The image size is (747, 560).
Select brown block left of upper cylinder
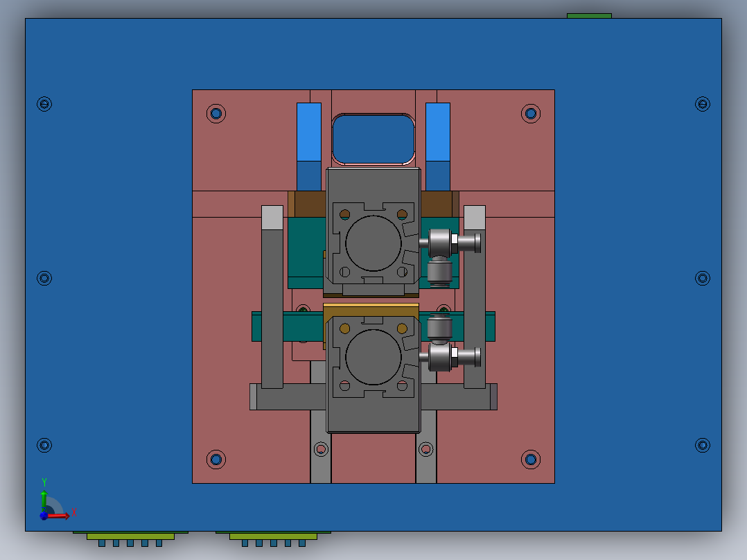coord(307,204)
